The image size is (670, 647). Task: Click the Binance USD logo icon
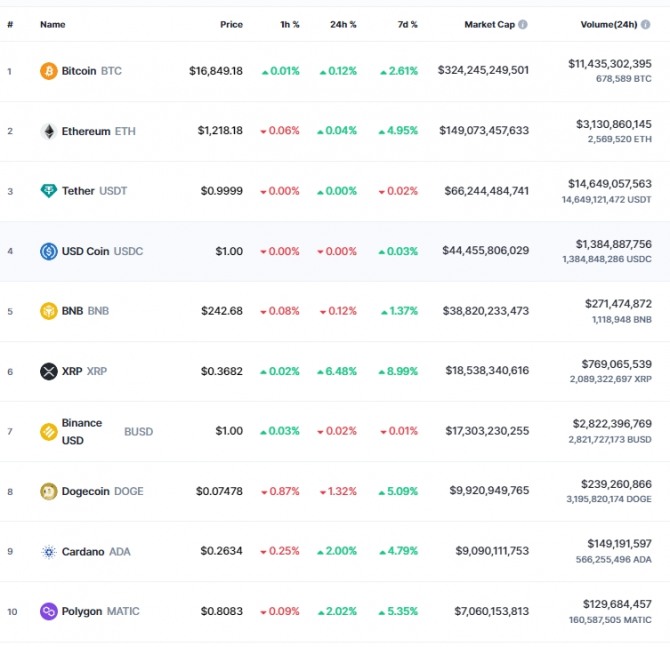click(48, 431)
